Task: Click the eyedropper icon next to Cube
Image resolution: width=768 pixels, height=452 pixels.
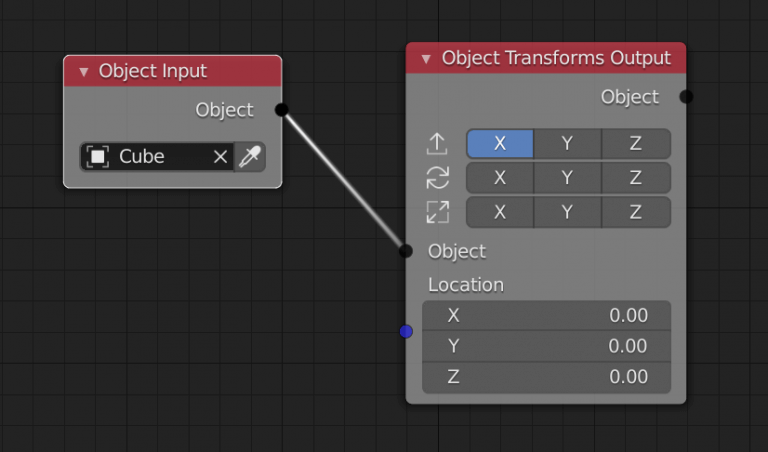Action: coord(250,157)
